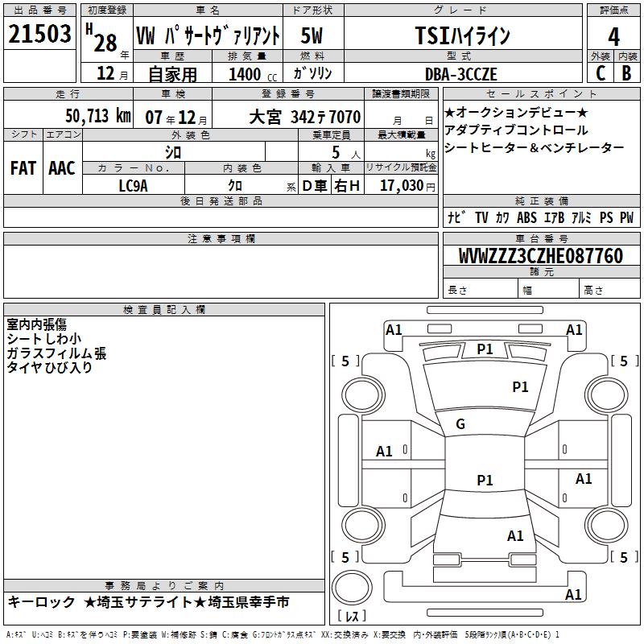Select the door shape value 5W
Image resolution: width=644 pixels, height=644 pixels.
pos(312,35)
